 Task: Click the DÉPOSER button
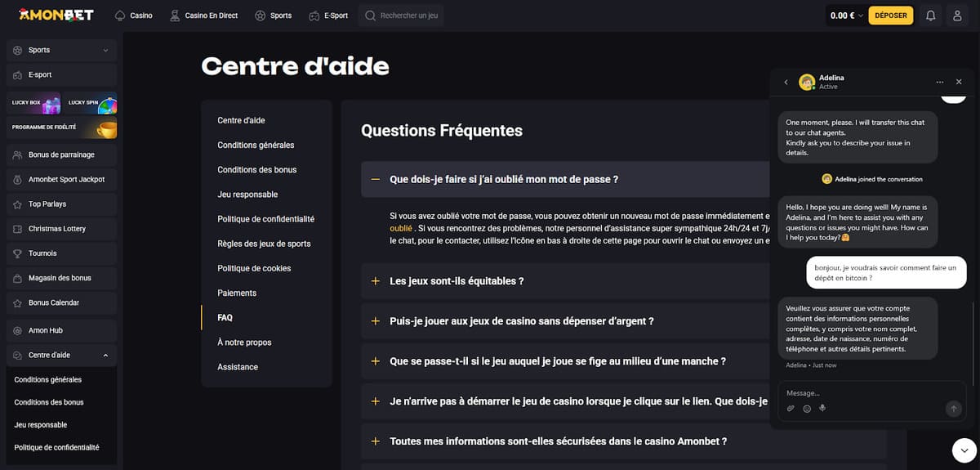point(891,16)
